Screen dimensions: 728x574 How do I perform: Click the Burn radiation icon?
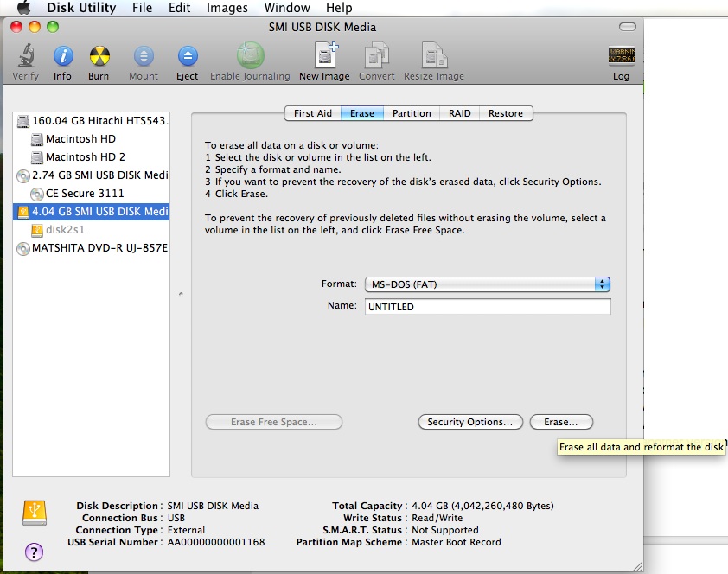click(99, 56)
